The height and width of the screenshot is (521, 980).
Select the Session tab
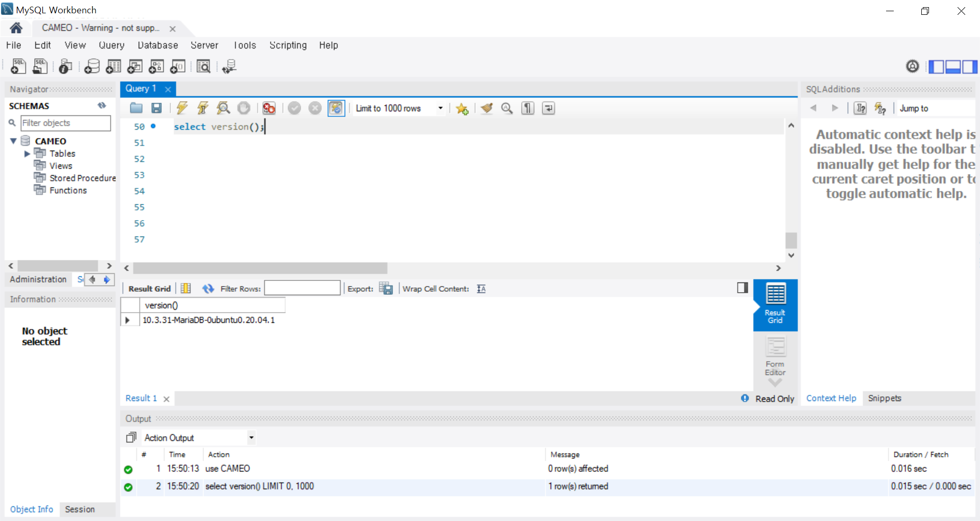80,509
